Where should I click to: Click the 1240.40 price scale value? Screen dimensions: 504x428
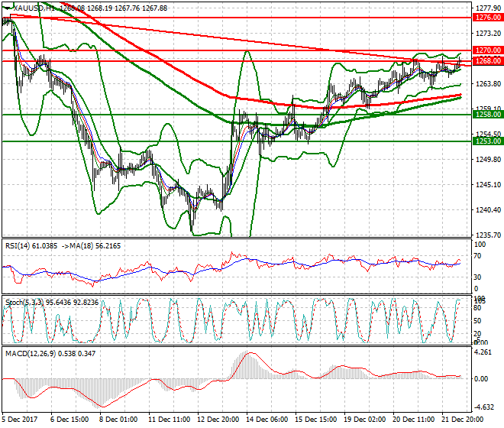488,210
